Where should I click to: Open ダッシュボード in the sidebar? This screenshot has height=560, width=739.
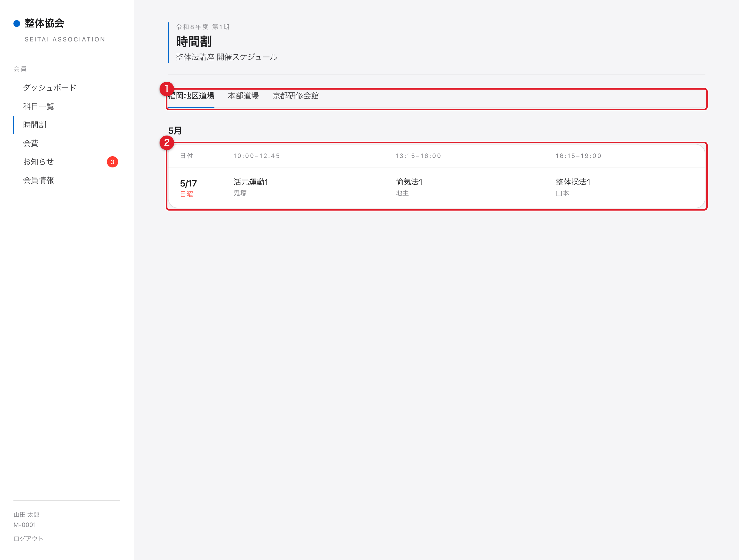[50, 88]
